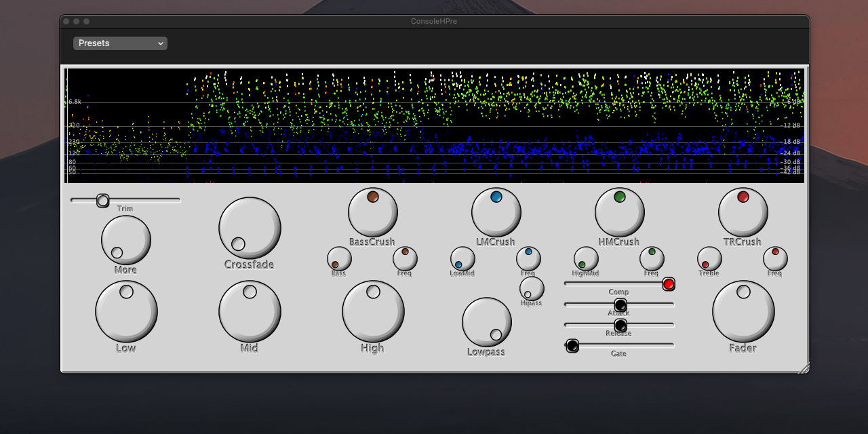Click the "-18 dB" level label in the spectrum display
This screenshot has height=434, width=868.
click(791, 142)
